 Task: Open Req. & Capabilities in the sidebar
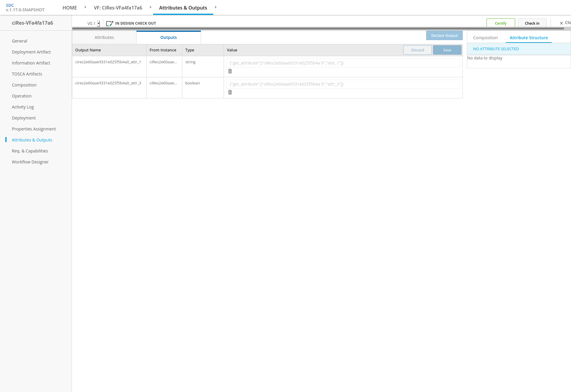click(x=30, y=151)
